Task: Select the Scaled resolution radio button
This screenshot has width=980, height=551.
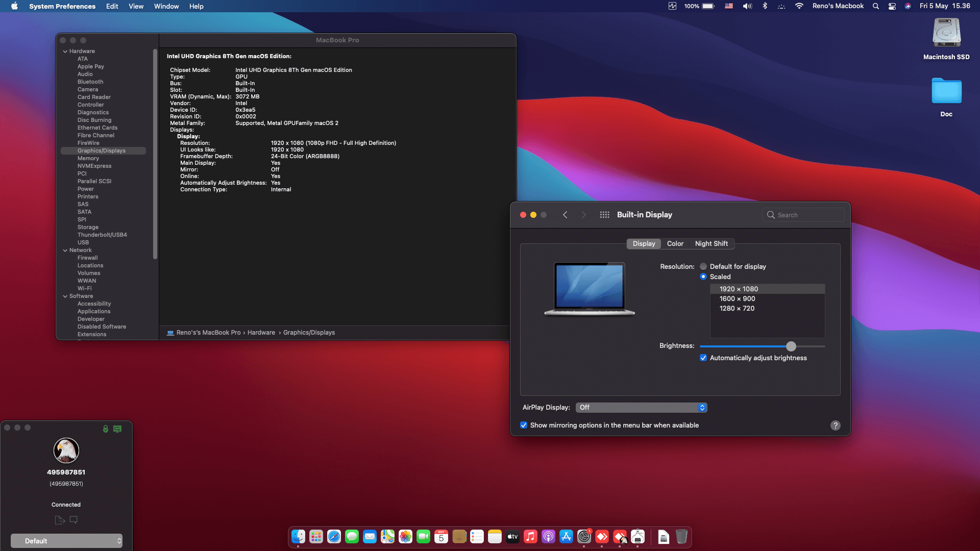Action: [x=703, y=277]
